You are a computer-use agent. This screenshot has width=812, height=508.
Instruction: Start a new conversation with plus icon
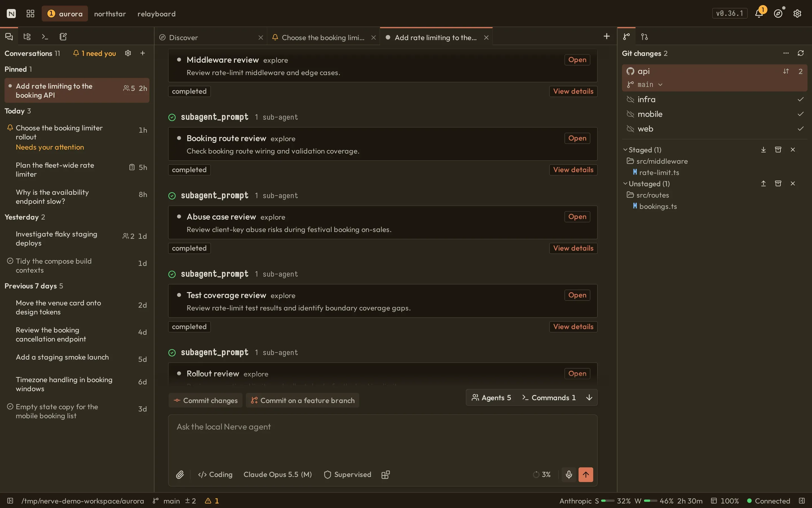[143, 53]
